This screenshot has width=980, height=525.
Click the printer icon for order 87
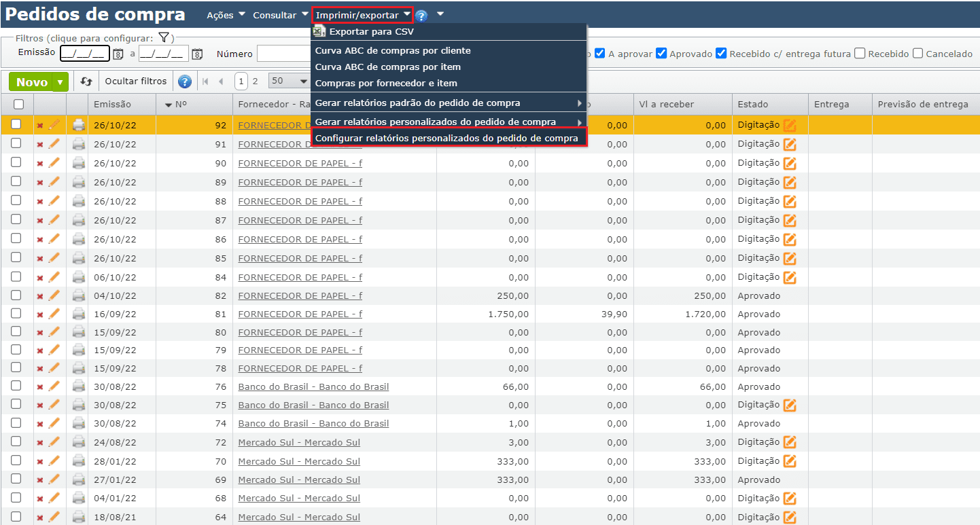pyautogui.click(x=79, y=220)
